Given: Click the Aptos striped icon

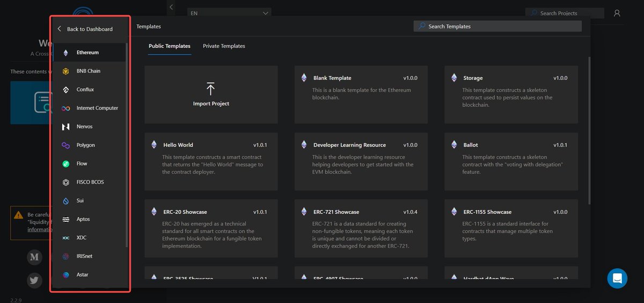Looking at the screenshot, I should click(x=65, y=219).
